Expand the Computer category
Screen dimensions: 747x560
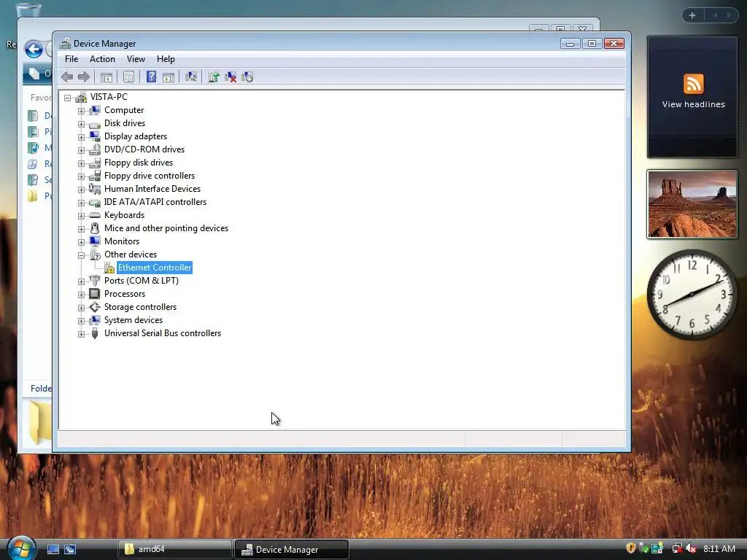(82, 111)
